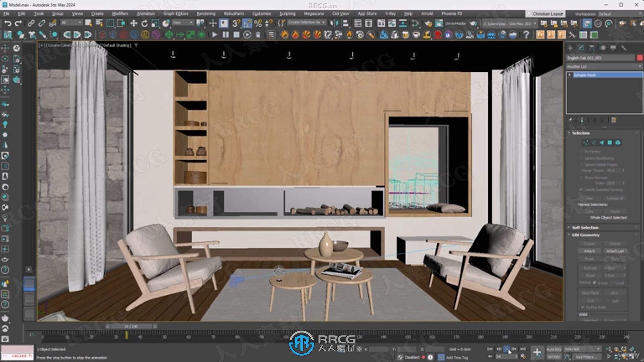Expand the Edit Geometry rollout
The image size is (644, 362).
[x=584, y=234]
